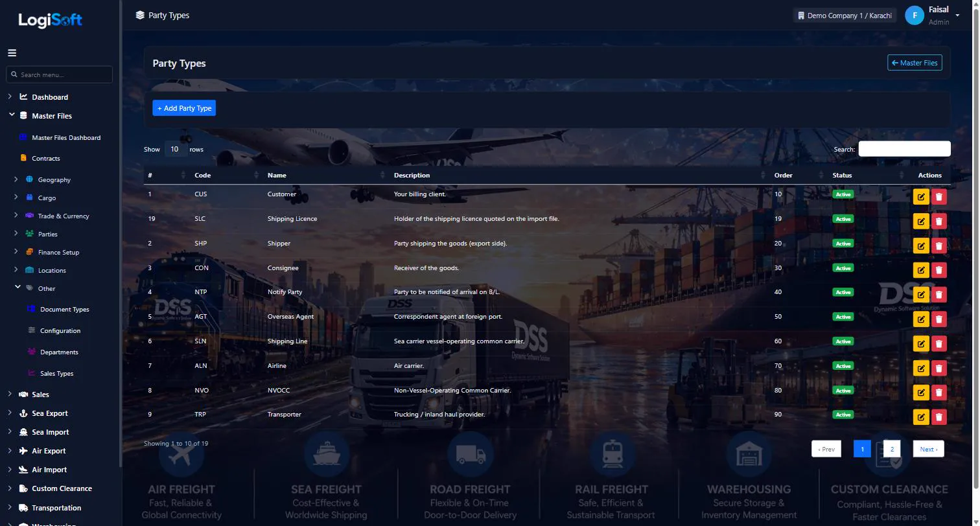The width and height of the screenshot is (980, 526).
Task: Expand the Trade & Currency submenu
Action: click(x=16, y=216)
